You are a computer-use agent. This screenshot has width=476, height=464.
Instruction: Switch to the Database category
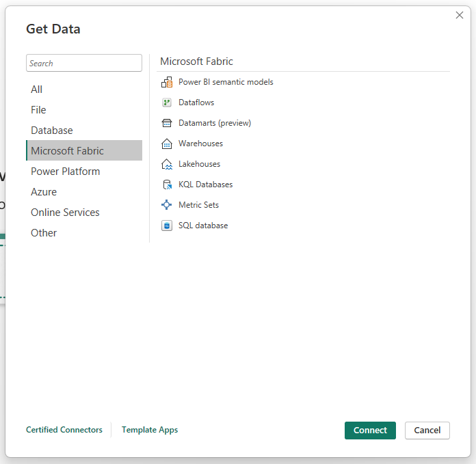coord(84,131)
